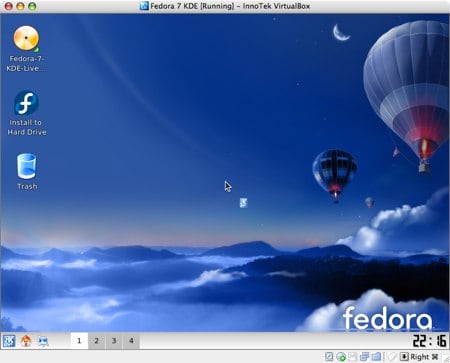
Task: Click the small window thumbnail on desktop
Action: (244, 203)
